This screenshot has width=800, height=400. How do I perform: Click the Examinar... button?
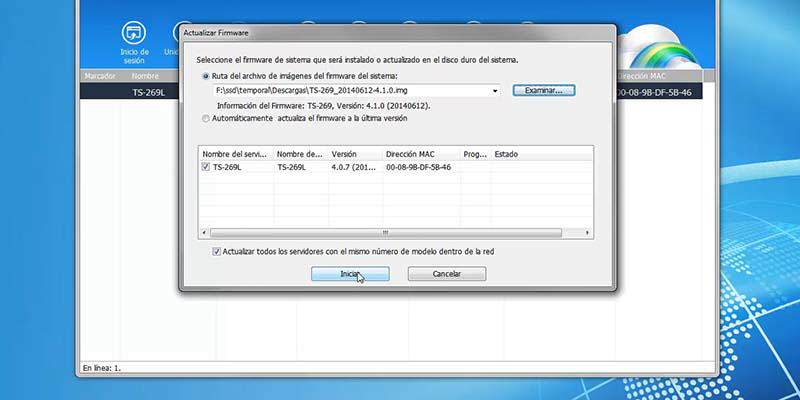point(544,90)
